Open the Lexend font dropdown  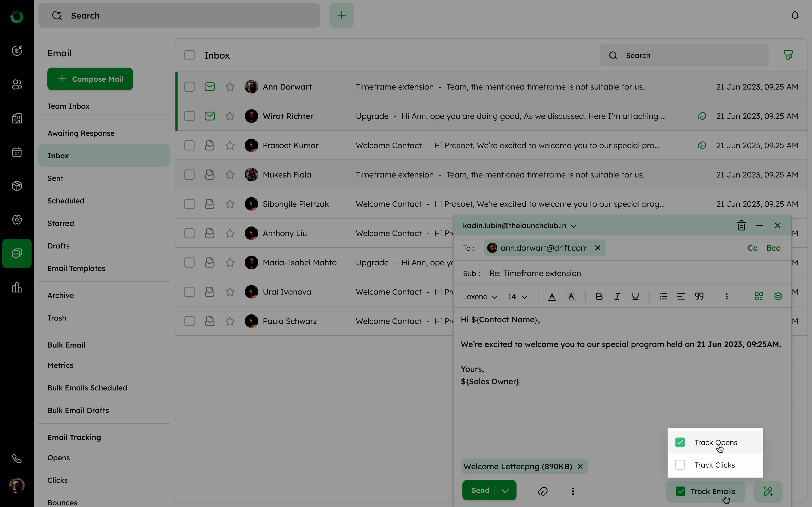click(480, 297)
